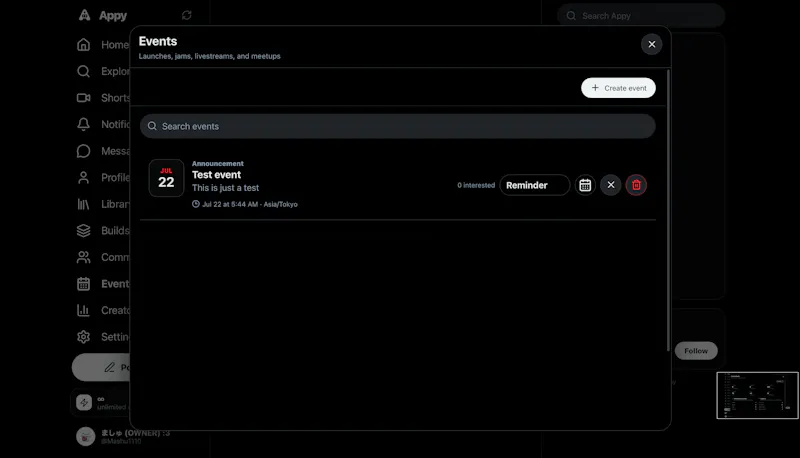Open Library via the books icon

[x=84, y=204]
